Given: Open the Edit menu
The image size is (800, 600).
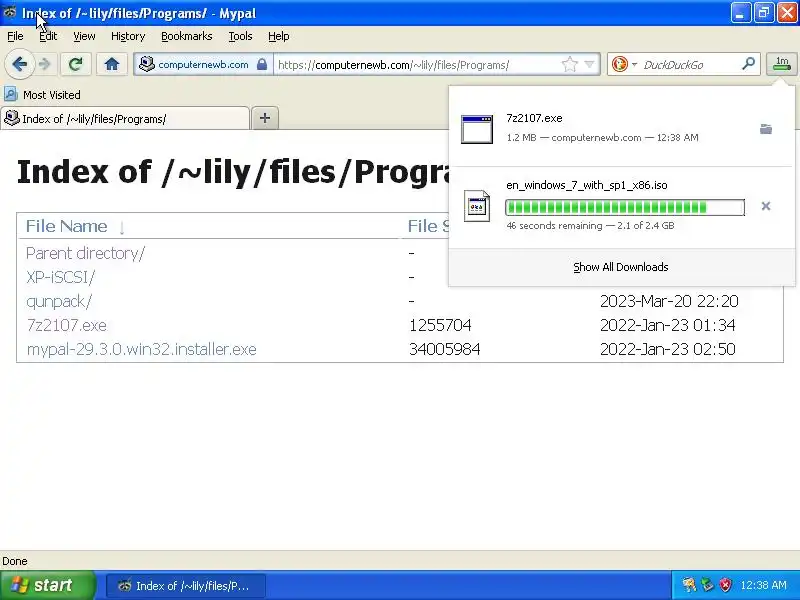Looking at the screenshot, I should coord(48,36).
